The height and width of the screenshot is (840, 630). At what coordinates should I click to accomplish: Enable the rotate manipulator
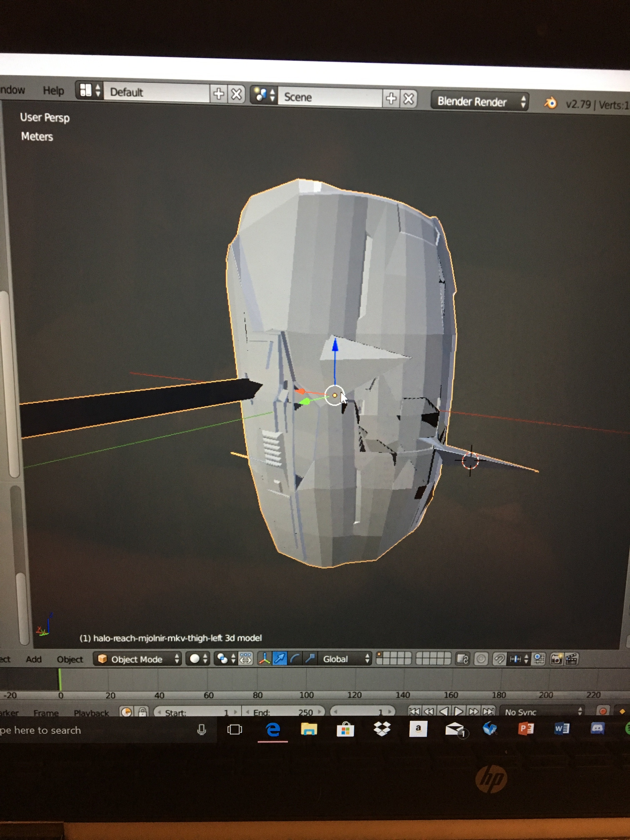coord(295,659)
